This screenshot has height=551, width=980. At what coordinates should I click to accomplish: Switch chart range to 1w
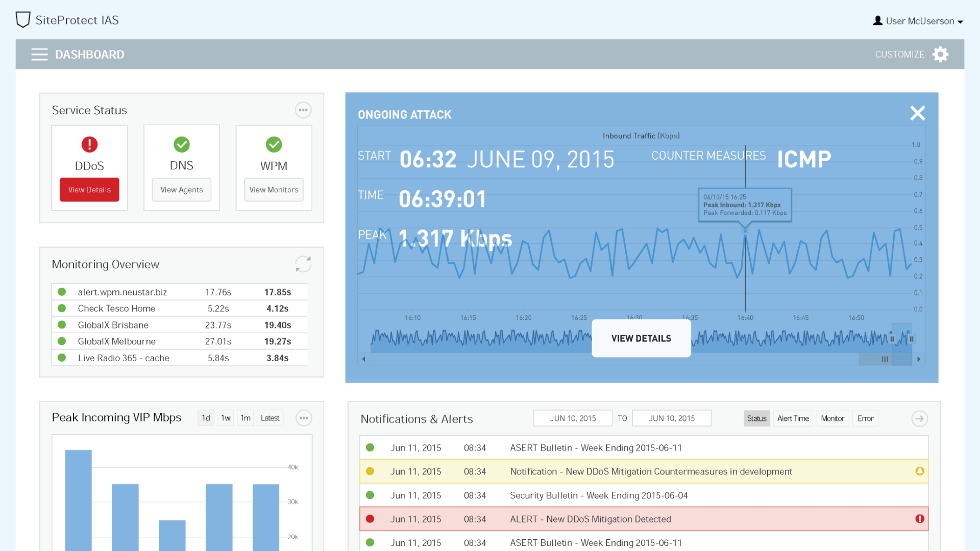pyautogui.click(x=226, y=418)
